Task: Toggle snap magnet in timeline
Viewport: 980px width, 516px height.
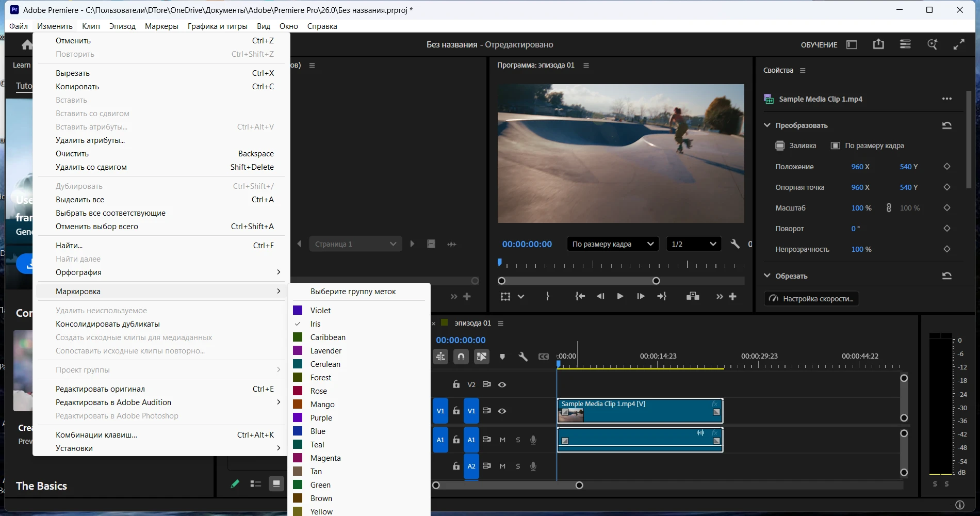Action: 461,357
